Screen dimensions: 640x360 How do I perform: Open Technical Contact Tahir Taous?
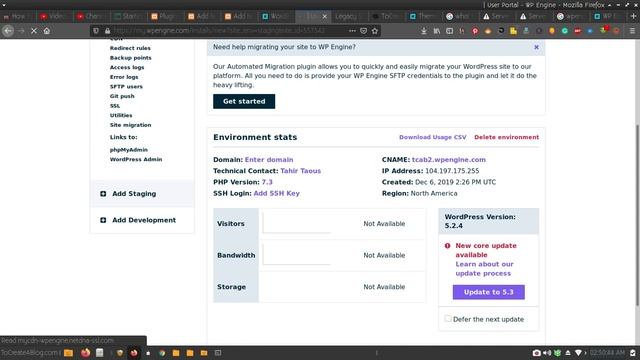click(300, 171)
